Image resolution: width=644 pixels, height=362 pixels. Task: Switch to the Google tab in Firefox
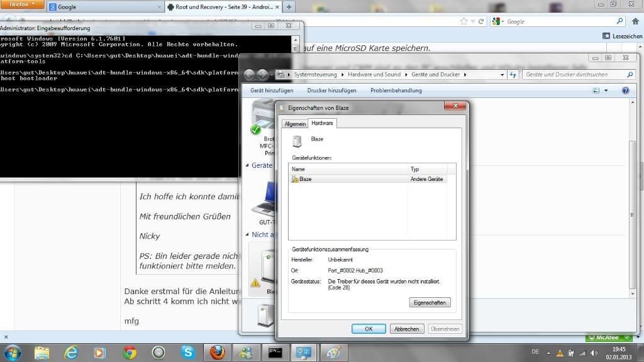tap(106, 7)
